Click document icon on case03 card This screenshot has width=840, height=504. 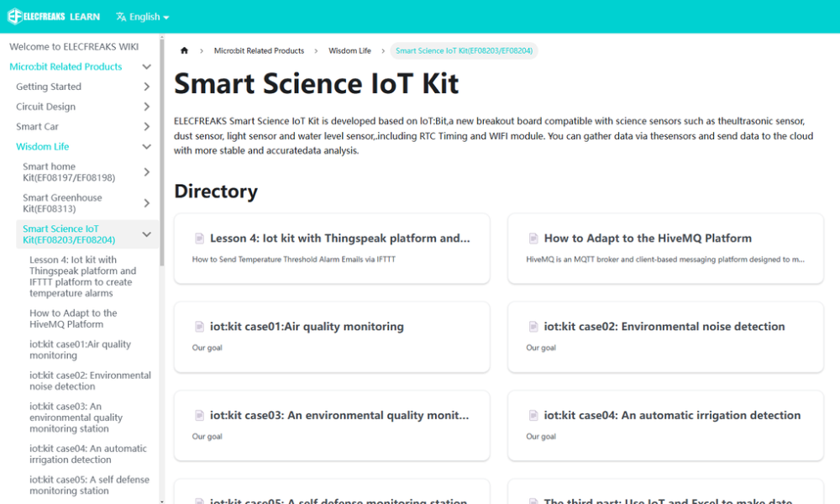[x=199, y=415]
